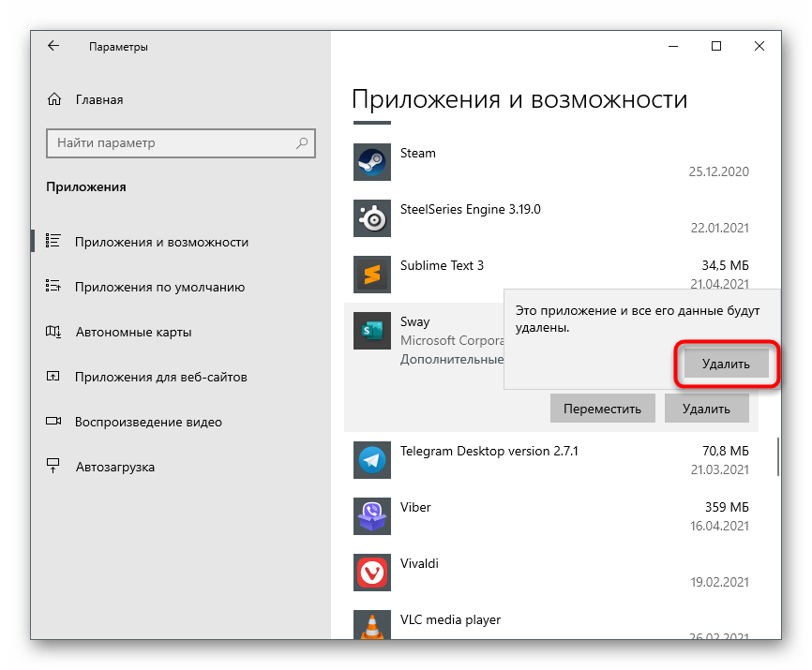Close the Параметры window
This screenshot has width=812, height=670.
[x=759, y=46]
